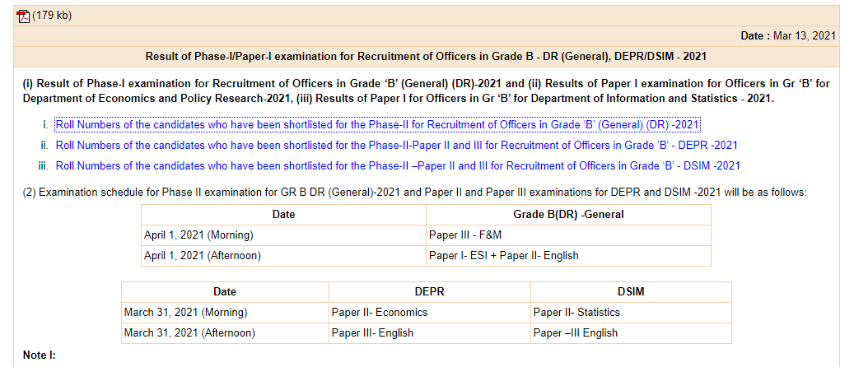Viewport: 868px width, 367px height.
Task: Click the Paper II- Statistics cell
Action: (x=576, y=313)
